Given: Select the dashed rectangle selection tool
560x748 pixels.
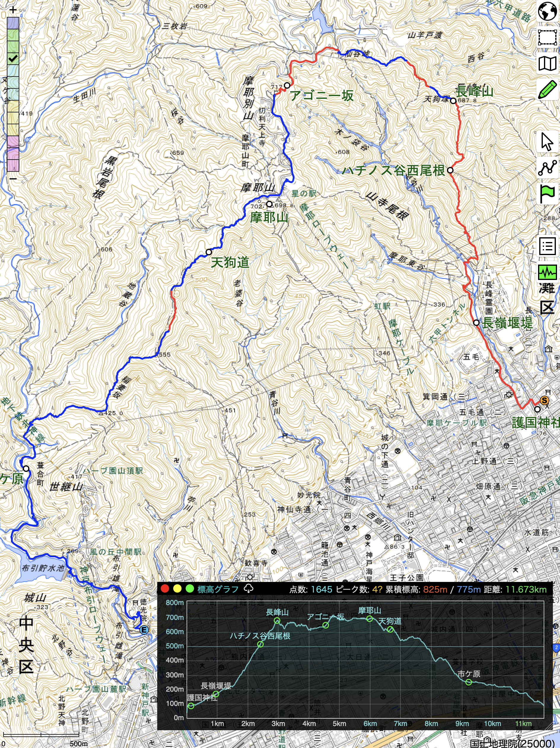Looking at the screenshot, I should [x=547, y=38].
